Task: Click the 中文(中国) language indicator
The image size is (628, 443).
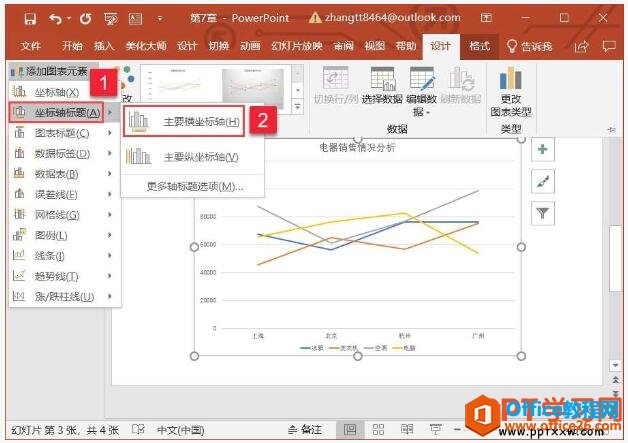Action: [180, 430]
